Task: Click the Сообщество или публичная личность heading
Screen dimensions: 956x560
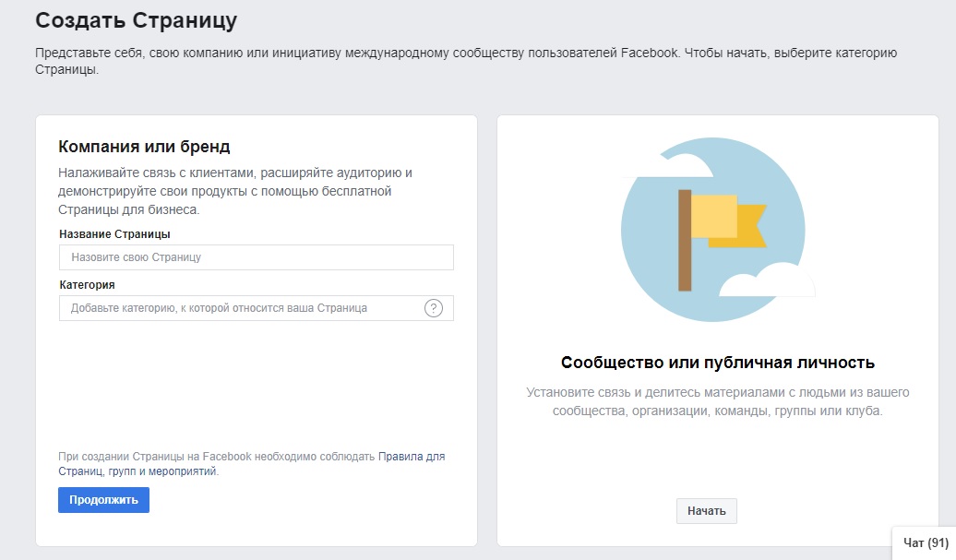Action: coord(718,363)
